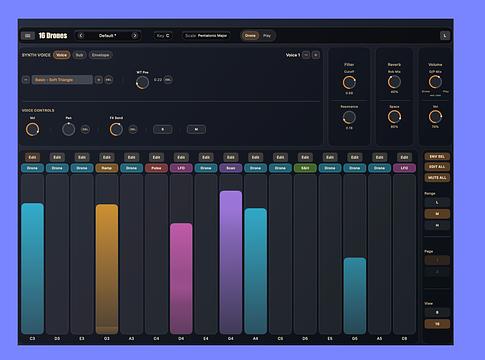This screenshot has height=360, width=485.
Task: Change the Pulse mode on column C4
Action: (x=156, y=168)
